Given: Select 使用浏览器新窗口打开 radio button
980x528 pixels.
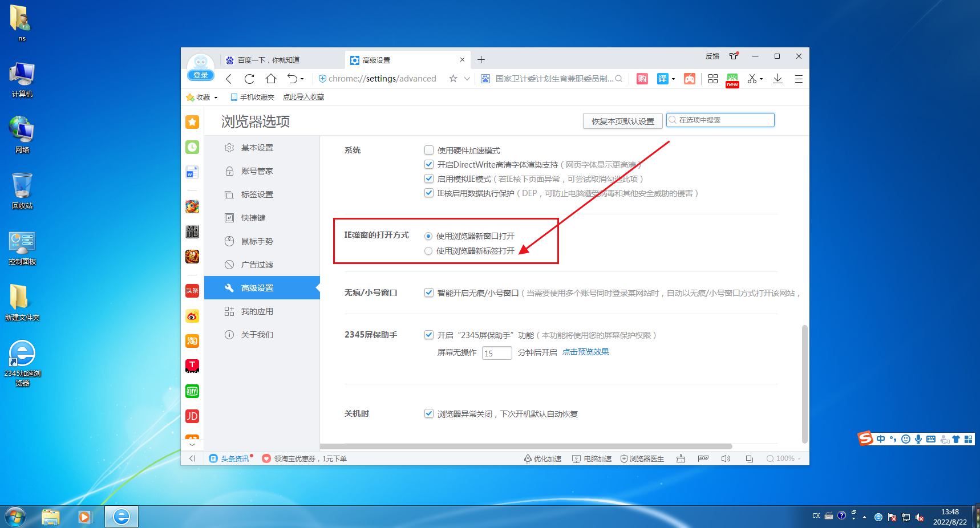Looking at the screenshot, I should pyautogui.click(x=428, y=236).
